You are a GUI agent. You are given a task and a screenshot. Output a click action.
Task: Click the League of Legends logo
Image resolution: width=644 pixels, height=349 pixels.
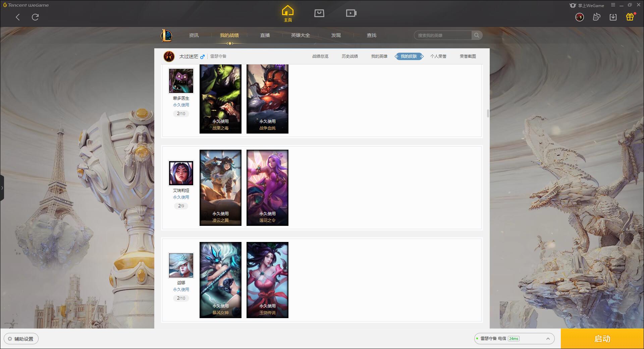(166, 35)
